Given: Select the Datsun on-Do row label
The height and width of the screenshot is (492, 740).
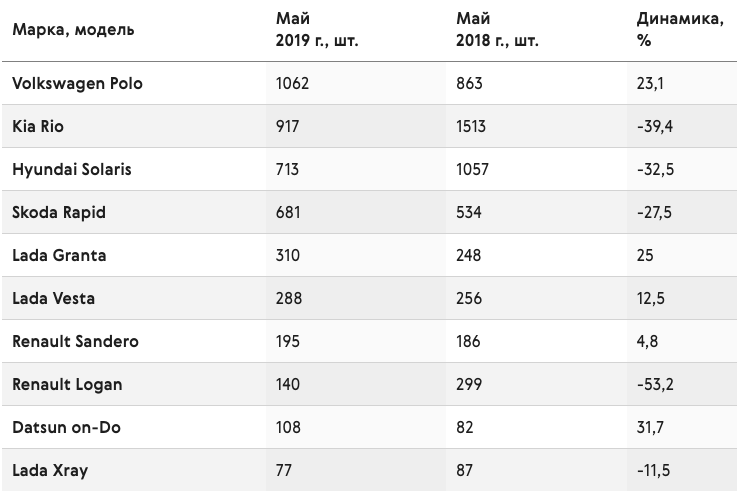Looking at the screenshot, I should pyautogui.click(x=67, y=428).
